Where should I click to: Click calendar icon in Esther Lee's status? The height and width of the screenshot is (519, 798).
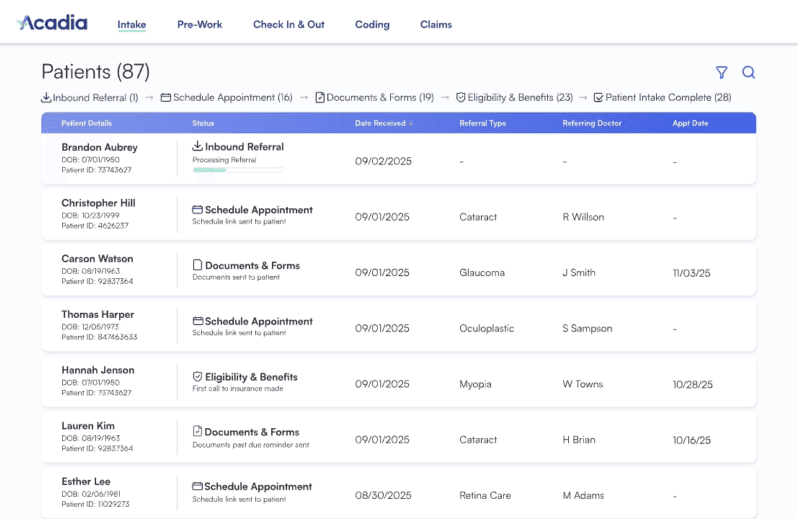[x=197, y=487]
